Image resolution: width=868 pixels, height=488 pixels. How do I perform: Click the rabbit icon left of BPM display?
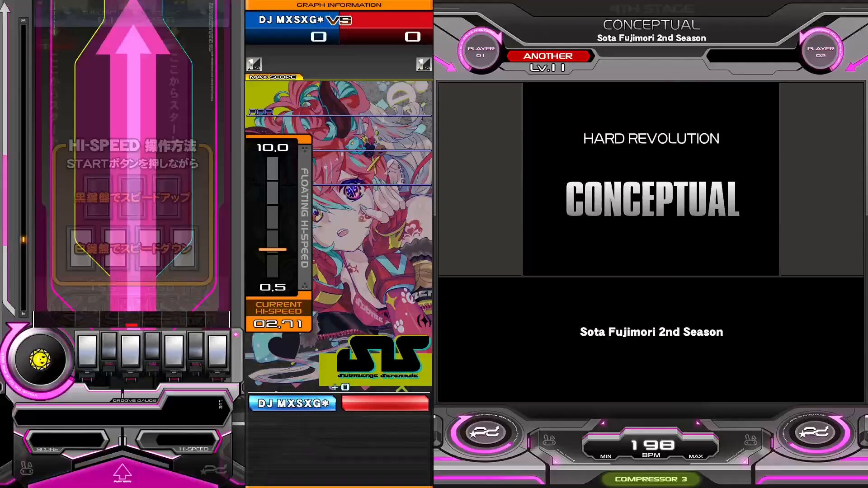click(x=549, y=440)
